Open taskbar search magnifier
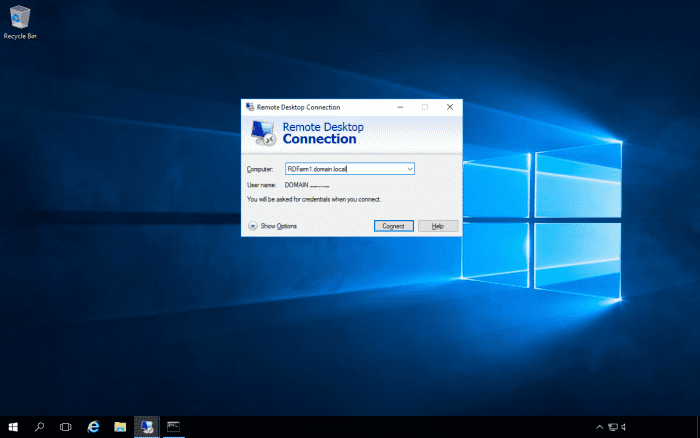The height and width of the screenshot is (438, 700). (39, 427)
